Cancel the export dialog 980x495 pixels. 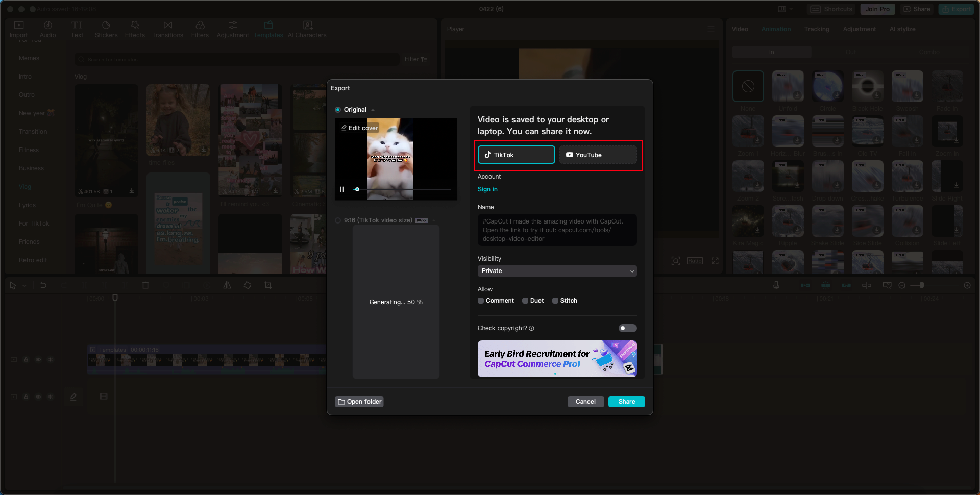point(585,402)
